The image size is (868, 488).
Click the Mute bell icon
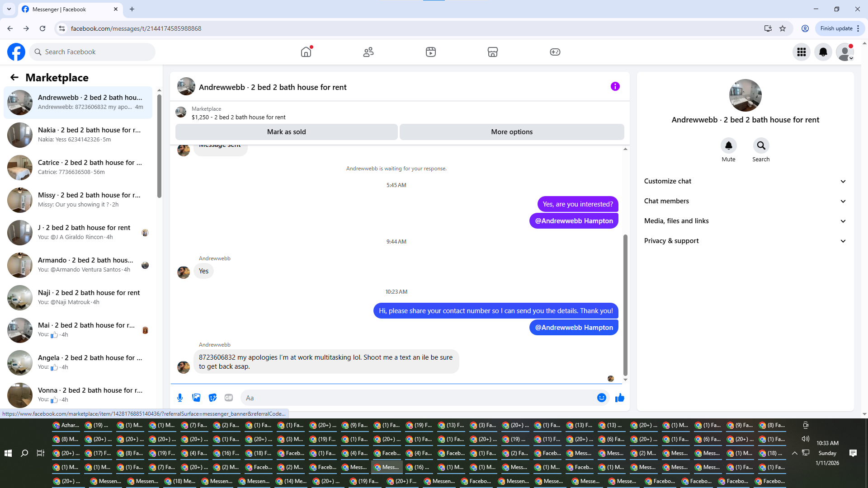[x=729, y=145]
